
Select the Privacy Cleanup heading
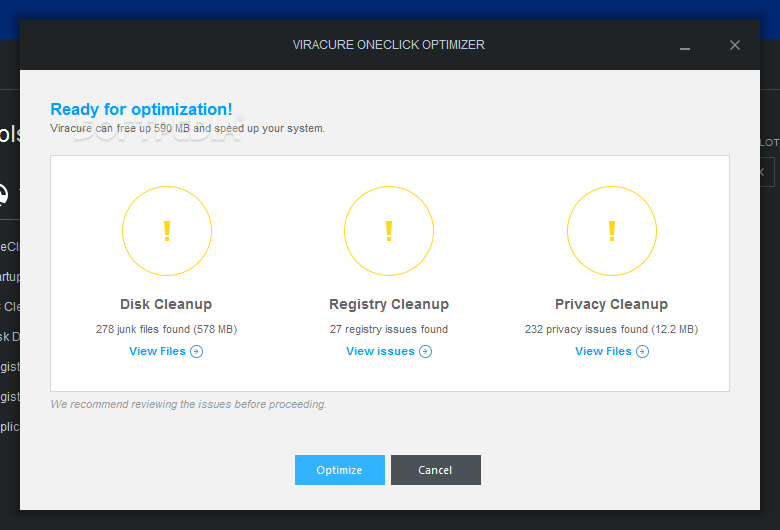pos(611,304)
